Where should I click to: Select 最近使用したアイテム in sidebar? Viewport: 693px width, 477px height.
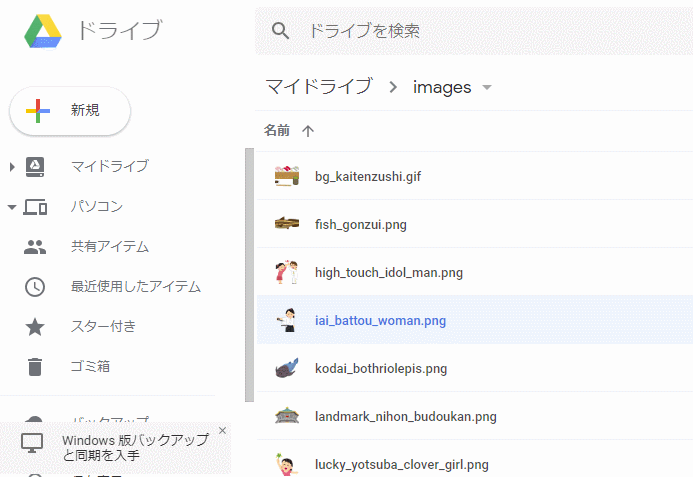136,287
